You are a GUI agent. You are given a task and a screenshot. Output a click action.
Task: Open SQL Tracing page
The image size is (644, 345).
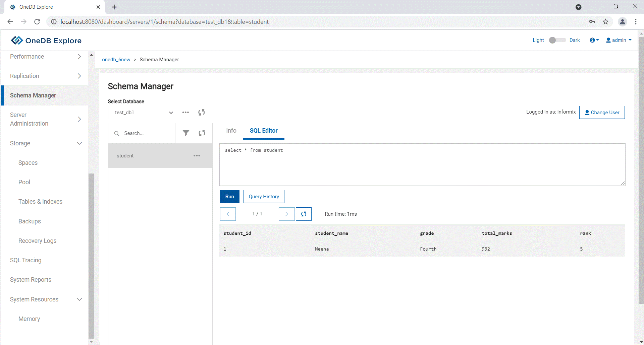coord(26,260)
